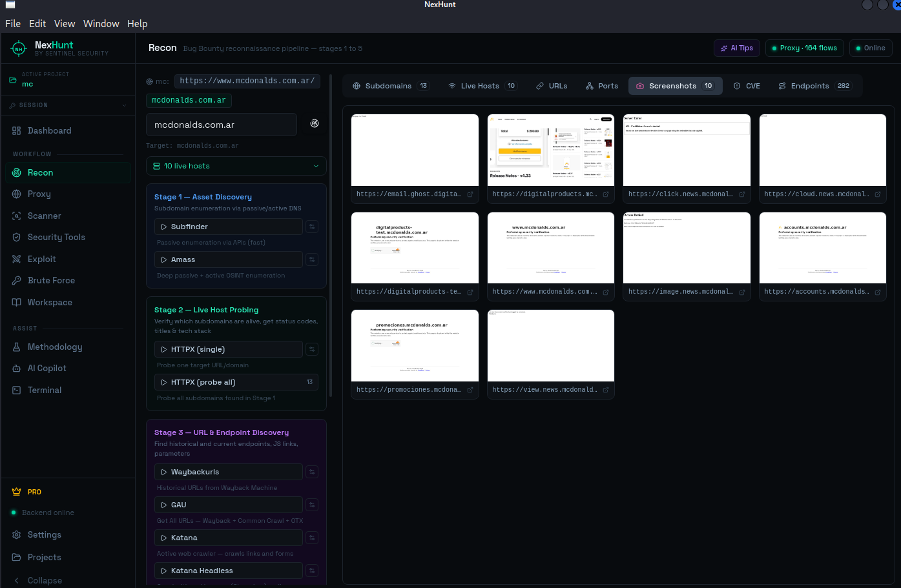
Task: Go to Scanner in the workflow
Action: (68, 216)
